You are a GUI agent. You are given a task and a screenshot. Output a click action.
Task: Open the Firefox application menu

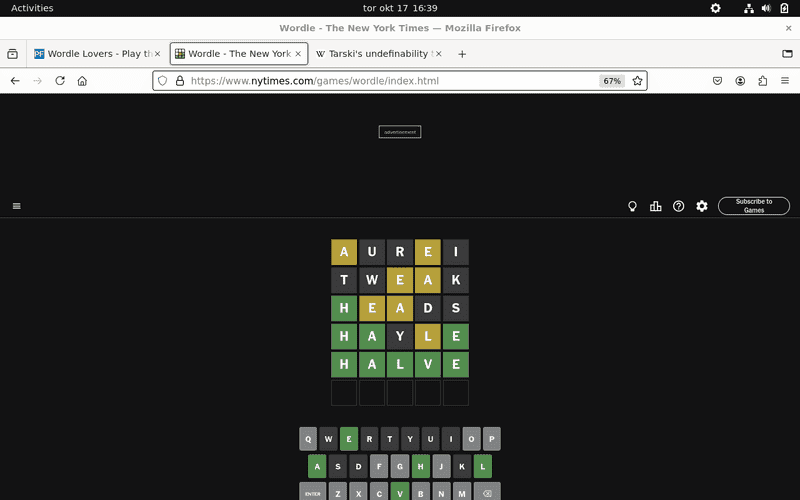(x=785, y=81)
